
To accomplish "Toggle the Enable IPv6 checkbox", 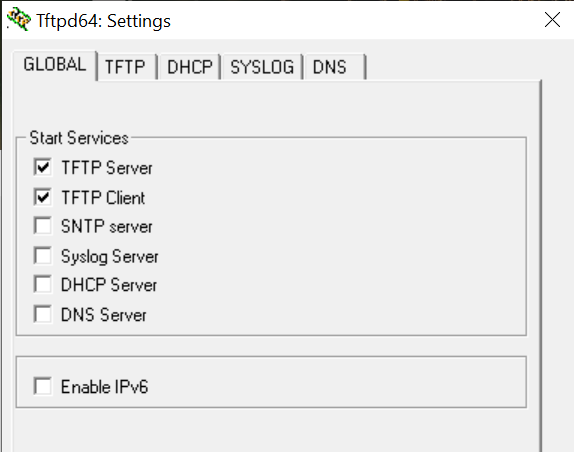I will point(43,386).
